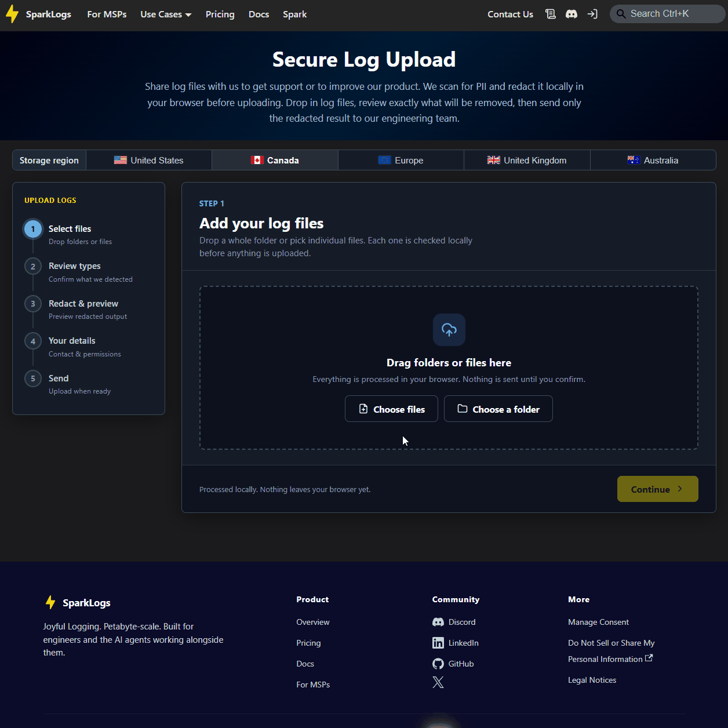Click the SparkLogs brand name in the header
Image resolution: width=728 pixels, height=728 pixels.
[49, 14]
